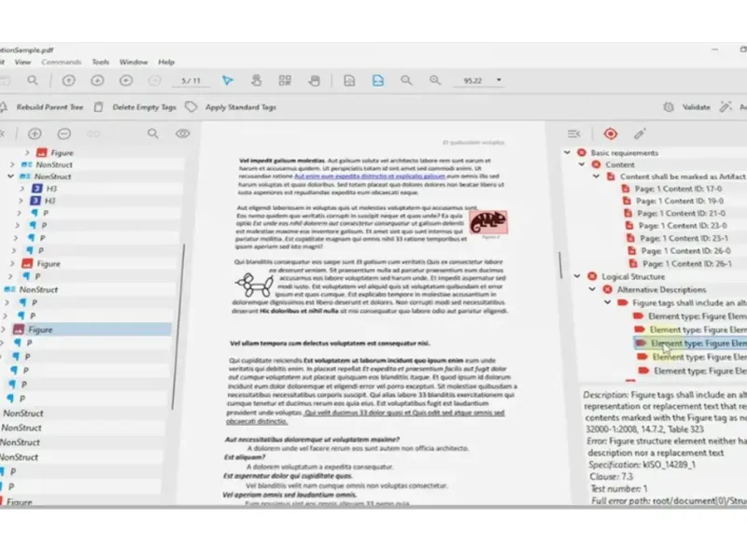Collapse the Alternative Descriptions node
Image resolution: width=747 pixels, height=560 pixels.
[592, 289]
